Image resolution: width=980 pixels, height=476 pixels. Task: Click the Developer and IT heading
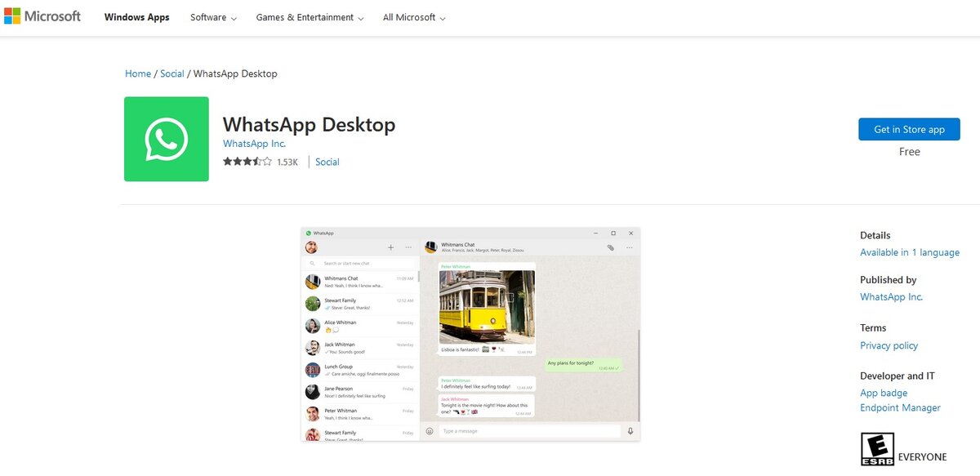coord(898,376)
